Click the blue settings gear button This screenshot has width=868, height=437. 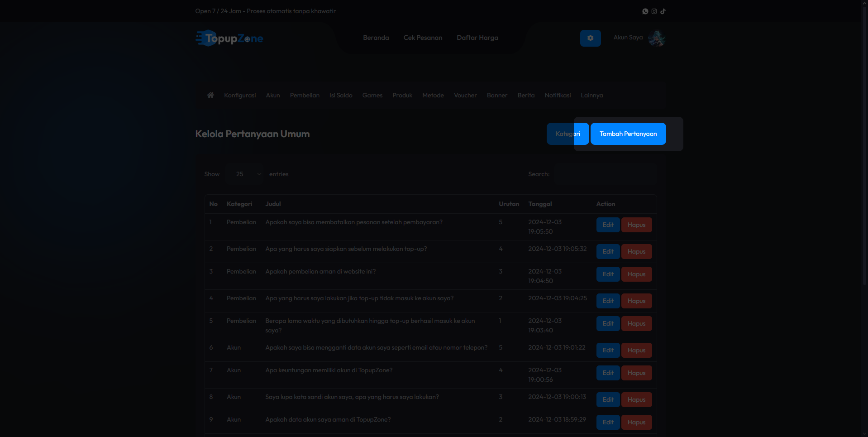pyautogui.click(x=591, y=38)
